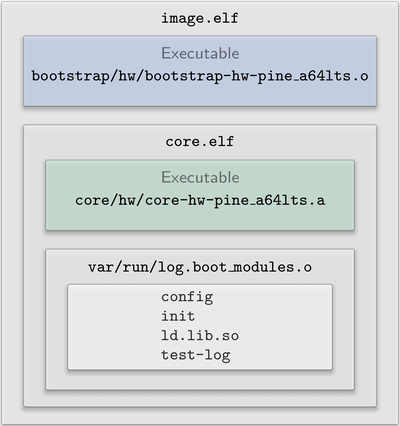The height and width of the screenshot is (426, 400).
Task: Click the Executable label in green box
Action: click(200, 177)
